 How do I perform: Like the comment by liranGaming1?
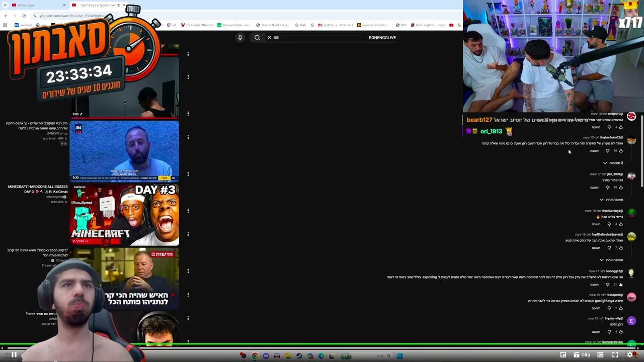(621, 224)
